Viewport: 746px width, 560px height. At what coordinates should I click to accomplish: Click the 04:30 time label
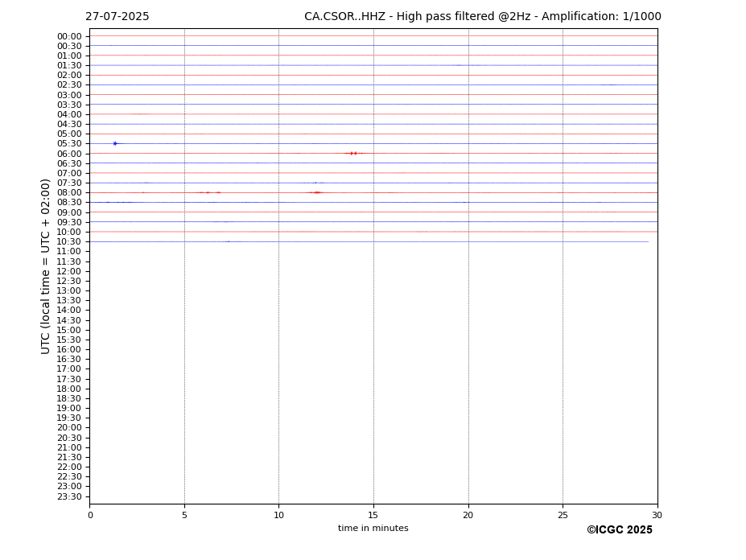point(69,124)
